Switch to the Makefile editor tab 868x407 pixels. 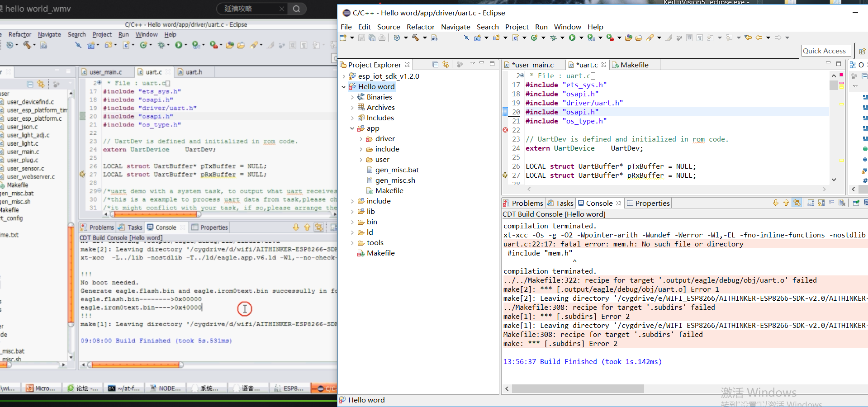pyautogui.click(x=634, y=65)
